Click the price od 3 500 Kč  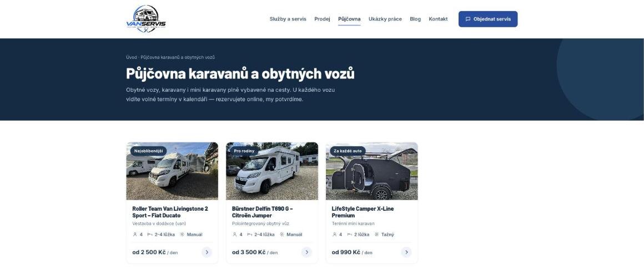click(249, 252)
